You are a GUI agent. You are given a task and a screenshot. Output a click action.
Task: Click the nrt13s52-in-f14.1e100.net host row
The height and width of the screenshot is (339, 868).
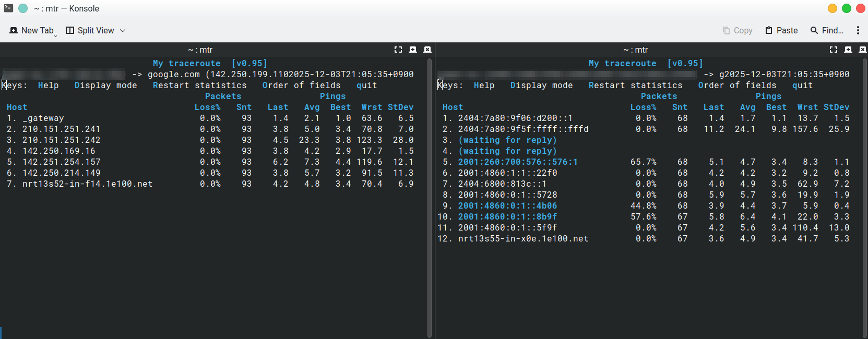point(87,184)
